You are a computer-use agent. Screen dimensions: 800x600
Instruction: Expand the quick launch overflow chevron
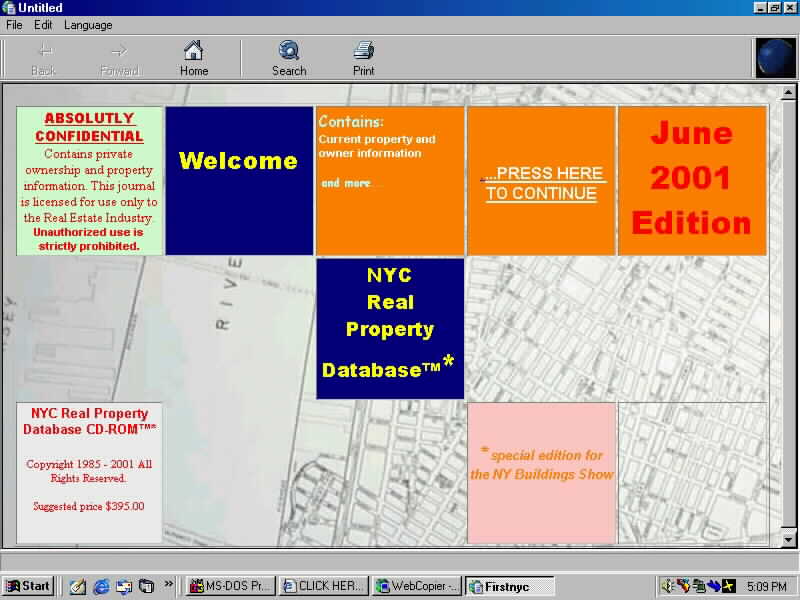click(169, 585)
